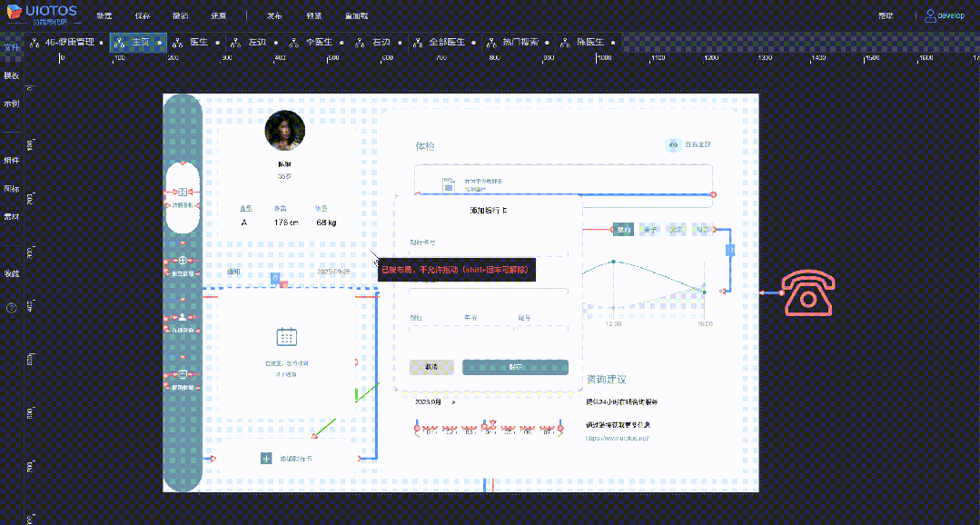Click 重加载 in the top toolbar
Viewport: 980px width, 525px height.
coord(357,15)
